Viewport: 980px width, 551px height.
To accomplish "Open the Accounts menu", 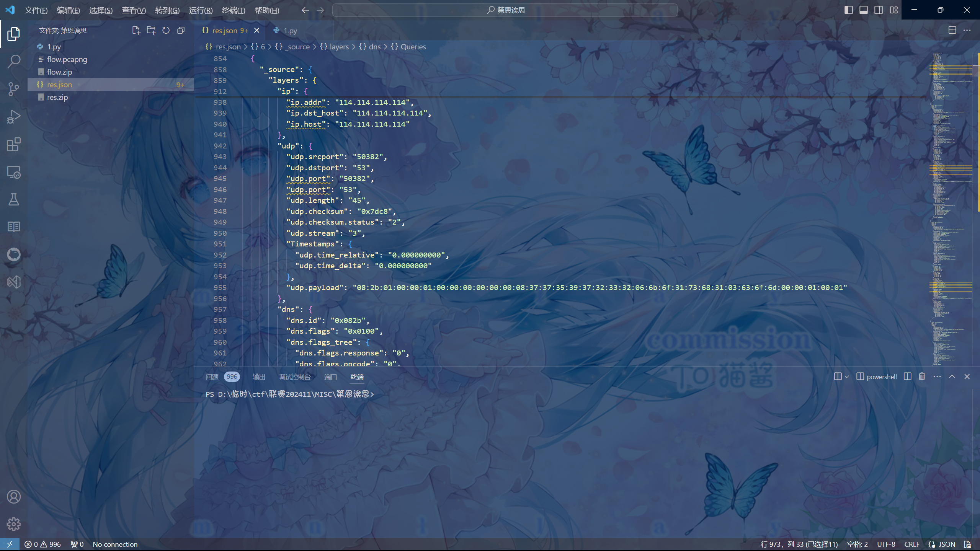I will [x=14, y=497].
